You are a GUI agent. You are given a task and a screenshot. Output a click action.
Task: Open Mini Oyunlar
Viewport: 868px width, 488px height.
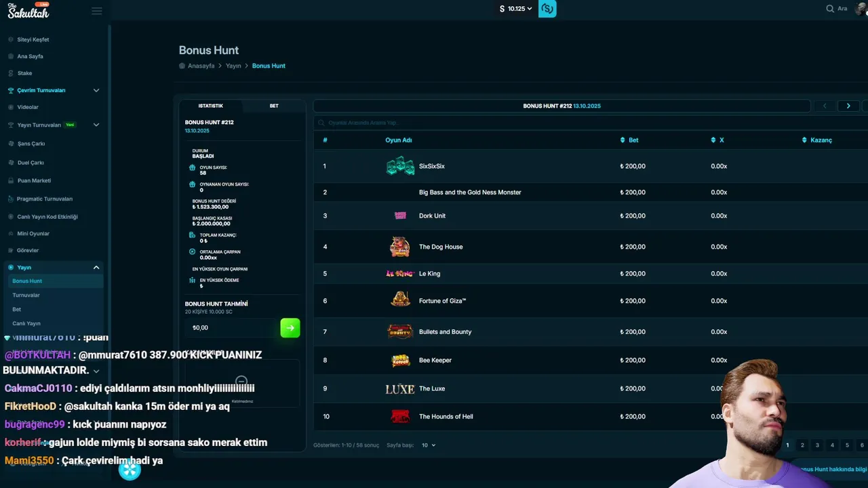[x=33, y=233]
